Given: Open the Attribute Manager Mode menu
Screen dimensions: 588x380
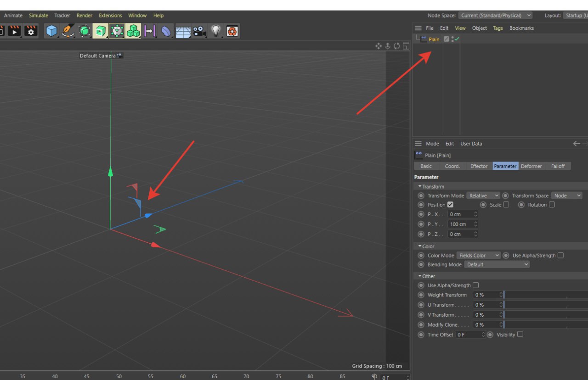Looking at the screenshot, I should click(x=432, y=144).
